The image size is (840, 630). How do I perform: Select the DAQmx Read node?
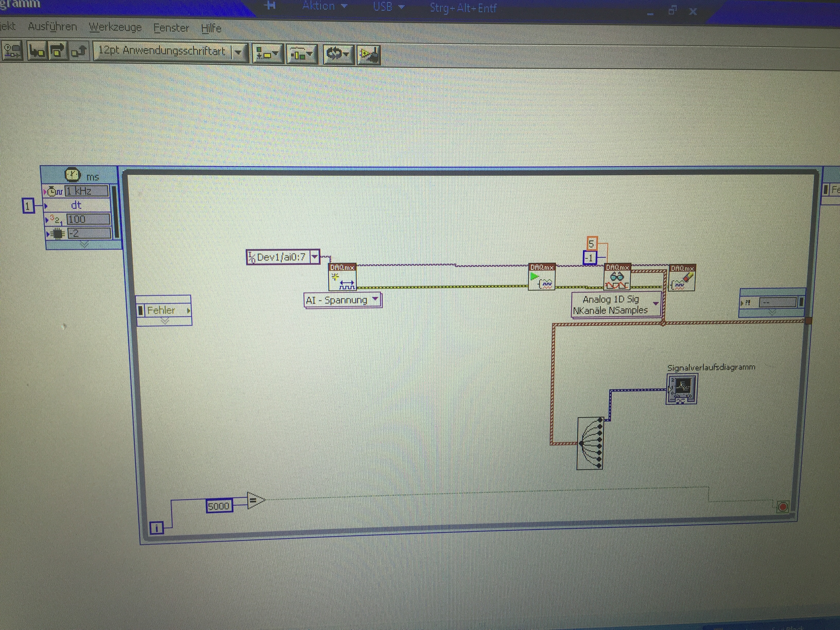(x=617, y=278)
